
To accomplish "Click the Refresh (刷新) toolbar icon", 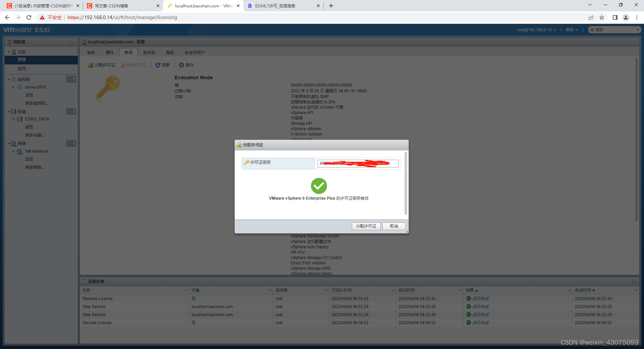I will tap(158, 65).
